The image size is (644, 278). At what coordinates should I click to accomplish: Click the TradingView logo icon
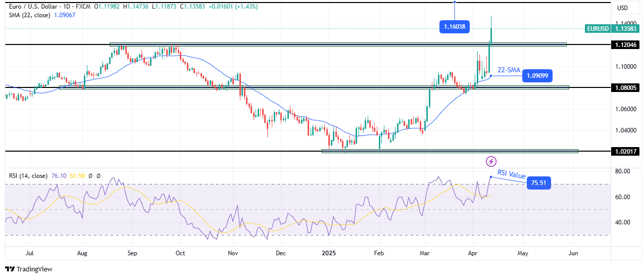9,269
